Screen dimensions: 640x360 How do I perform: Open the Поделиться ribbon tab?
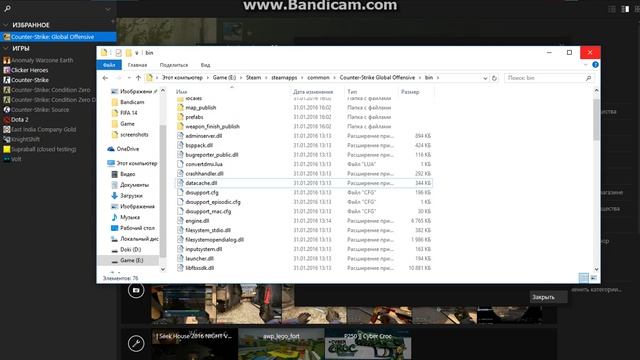coord(174,65)
